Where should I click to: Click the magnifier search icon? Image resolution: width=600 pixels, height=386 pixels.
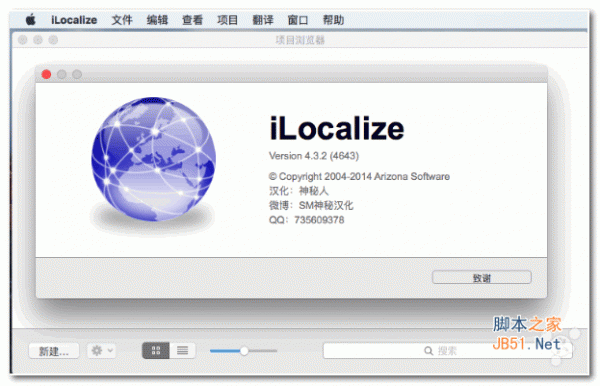point(428,351)
